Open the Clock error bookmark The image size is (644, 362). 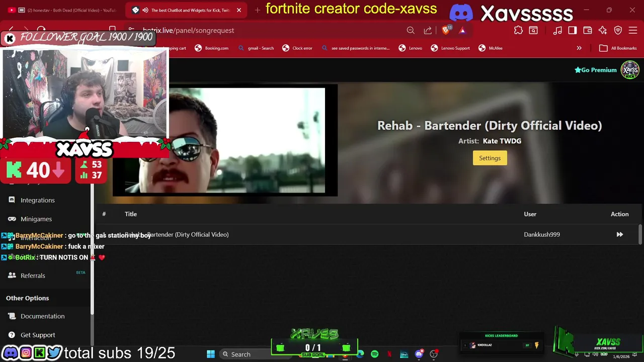[297, 48]
